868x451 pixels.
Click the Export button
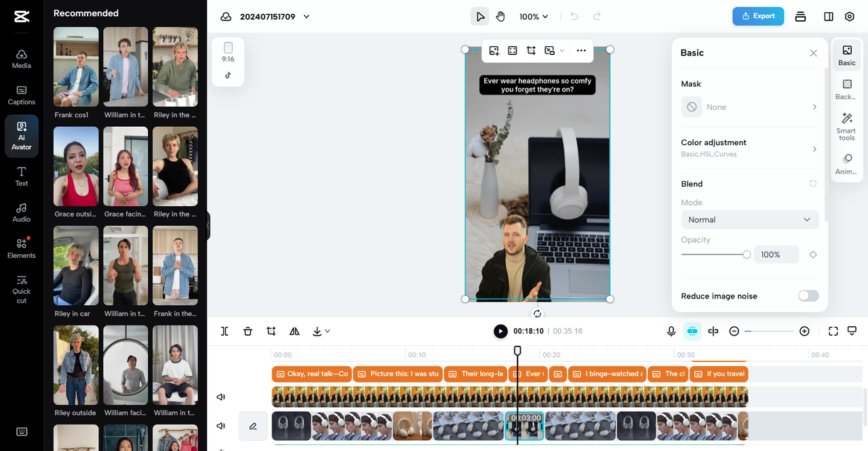click(x=758, y=16)
